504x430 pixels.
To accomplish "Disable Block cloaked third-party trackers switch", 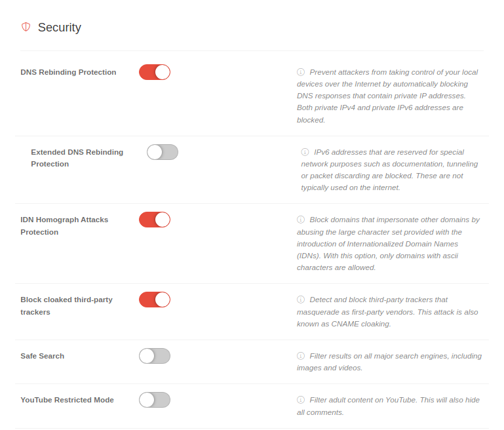I will pos(155,300).
